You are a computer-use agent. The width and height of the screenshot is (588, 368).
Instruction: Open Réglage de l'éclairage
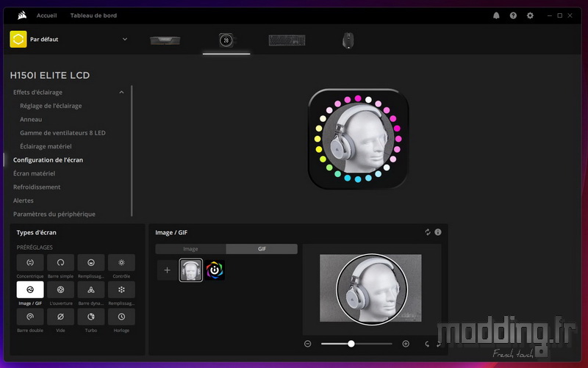51,106
